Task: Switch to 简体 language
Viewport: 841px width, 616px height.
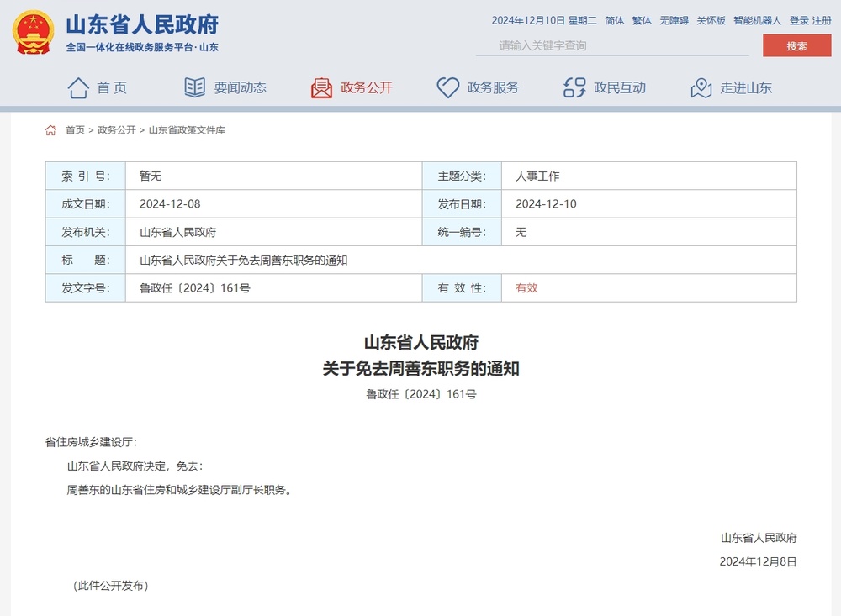Action: (615, 20)
